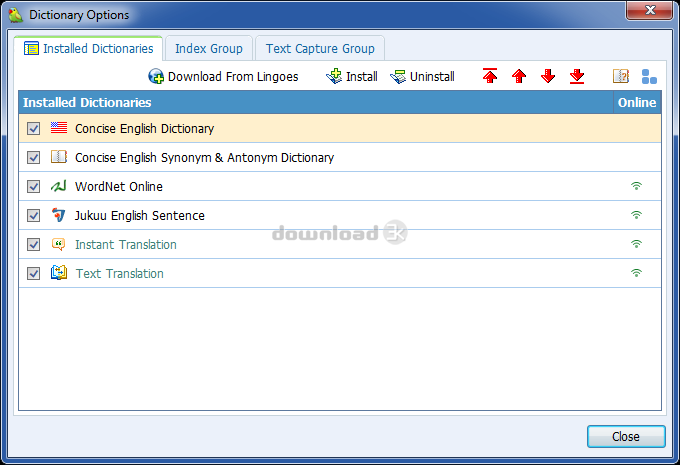Click the Install button label

362,77
